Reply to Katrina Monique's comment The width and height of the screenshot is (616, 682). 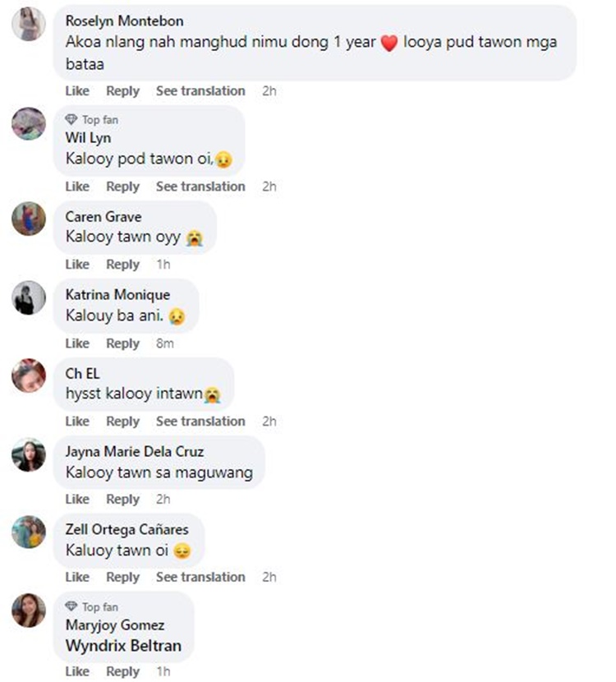[123, 343]
